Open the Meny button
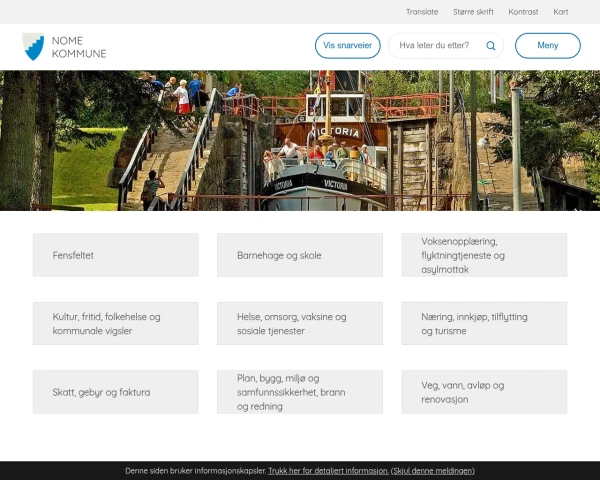This screenshot has height=480, width=600. [x=547, y=46]
